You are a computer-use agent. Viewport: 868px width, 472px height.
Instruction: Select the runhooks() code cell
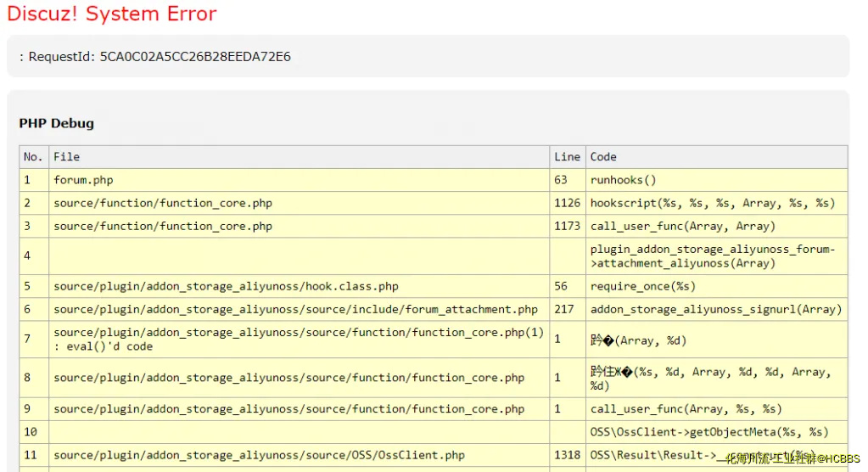717,180
